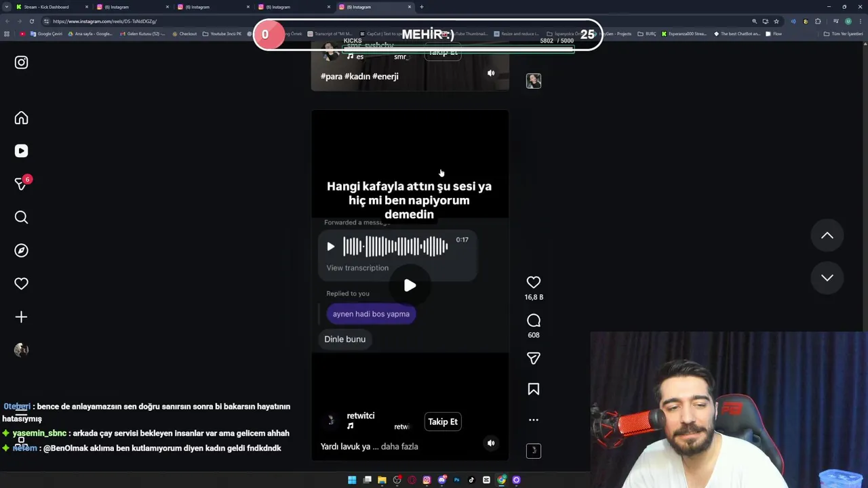868x488 pixels.
Task: Open direct messages with red badge
Action: click(x=21, y=184)
